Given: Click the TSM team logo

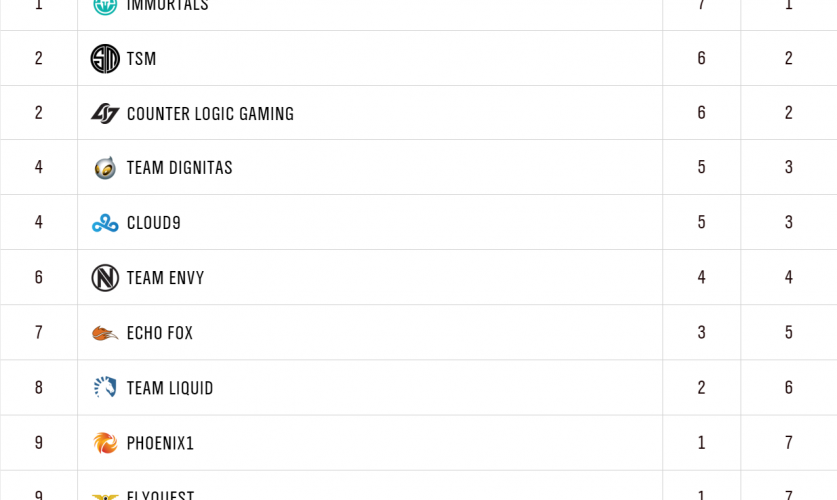Looking at the screenshot, I should [x=105, y=59].
